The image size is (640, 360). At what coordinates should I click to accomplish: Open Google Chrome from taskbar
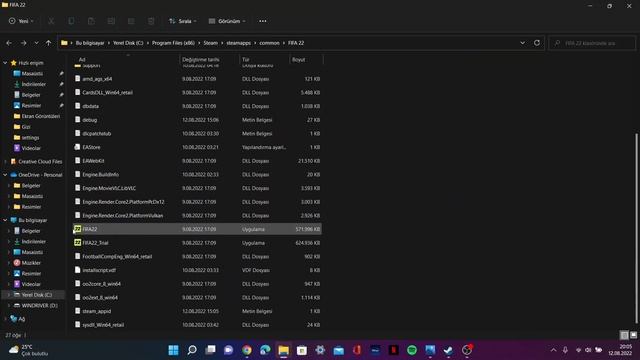point(247,350)
